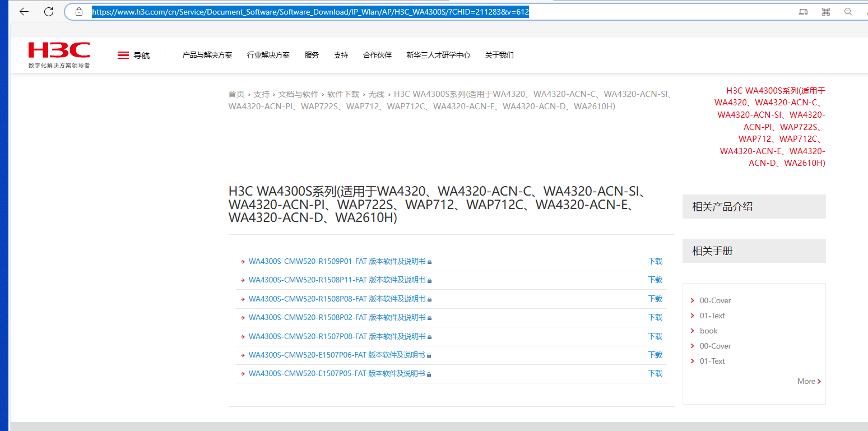
Task: Click the lock icon beside E1507P06-FAT entry
Action: 430,355
